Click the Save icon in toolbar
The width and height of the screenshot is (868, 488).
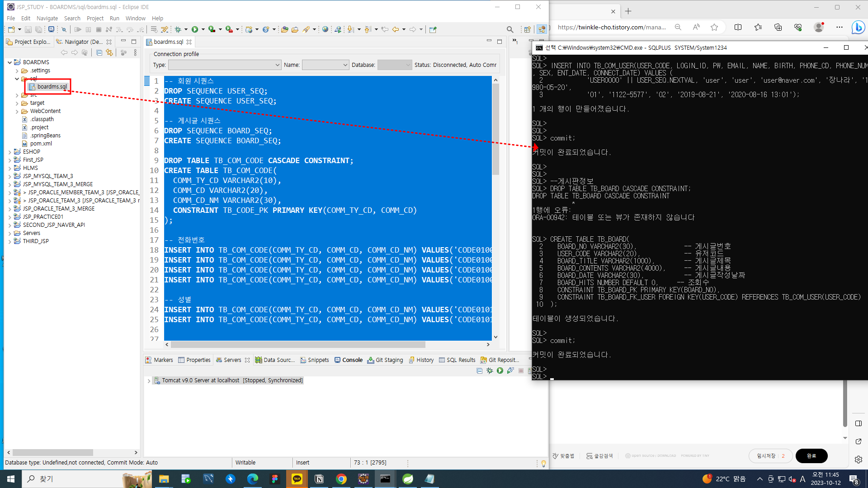click(x=28, y=29)
